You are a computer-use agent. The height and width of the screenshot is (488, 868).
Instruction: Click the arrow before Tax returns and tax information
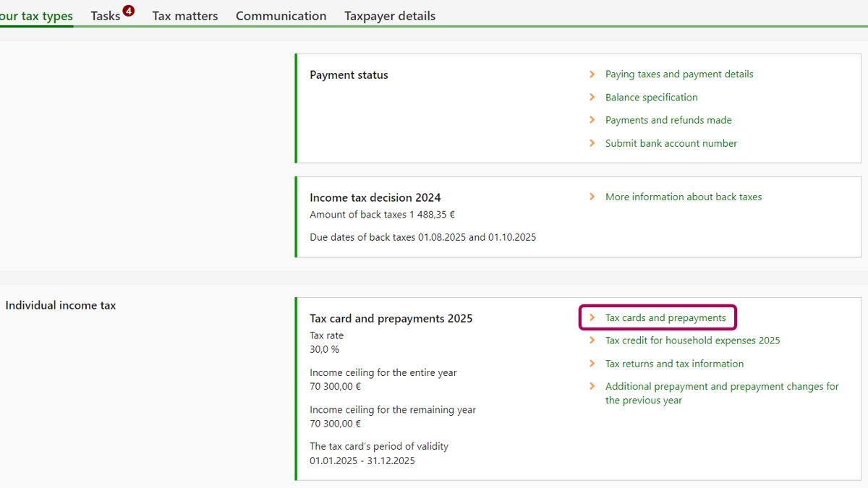592,364
